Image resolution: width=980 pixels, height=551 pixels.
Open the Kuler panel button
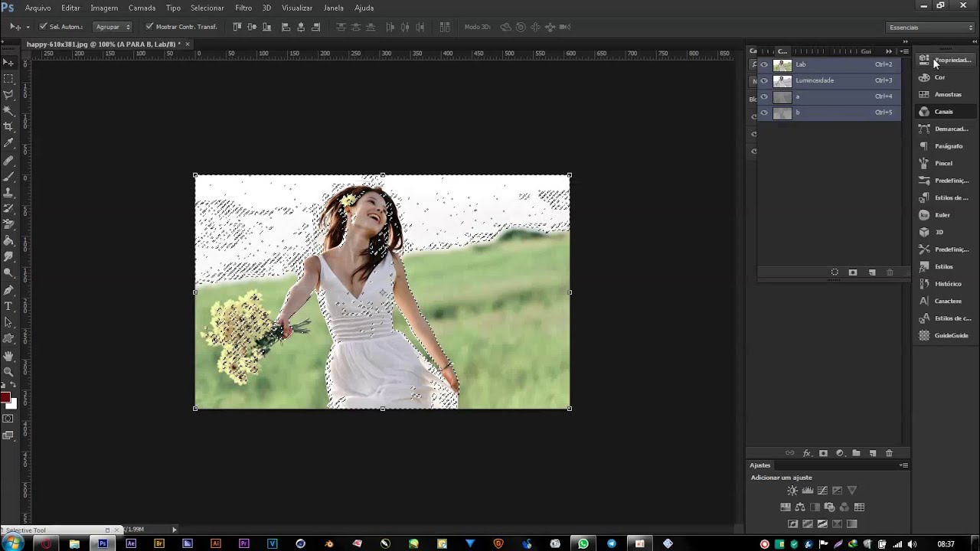[x=946, y=215]
